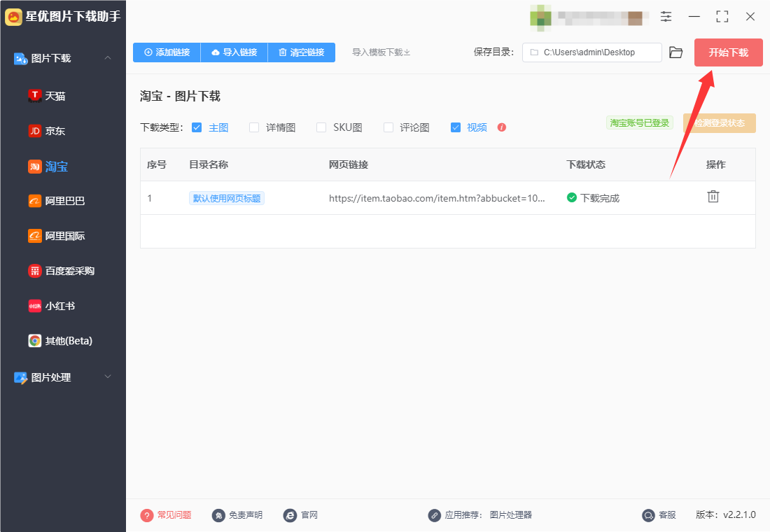Click the 下载完成 status text

tap(600, 198)
